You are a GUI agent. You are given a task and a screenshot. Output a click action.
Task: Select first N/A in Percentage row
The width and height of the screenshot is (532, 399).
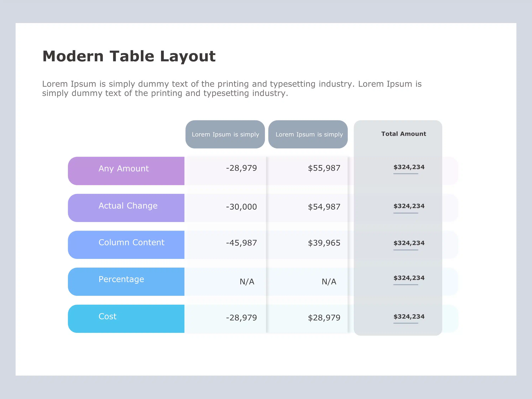pos(247,282)
